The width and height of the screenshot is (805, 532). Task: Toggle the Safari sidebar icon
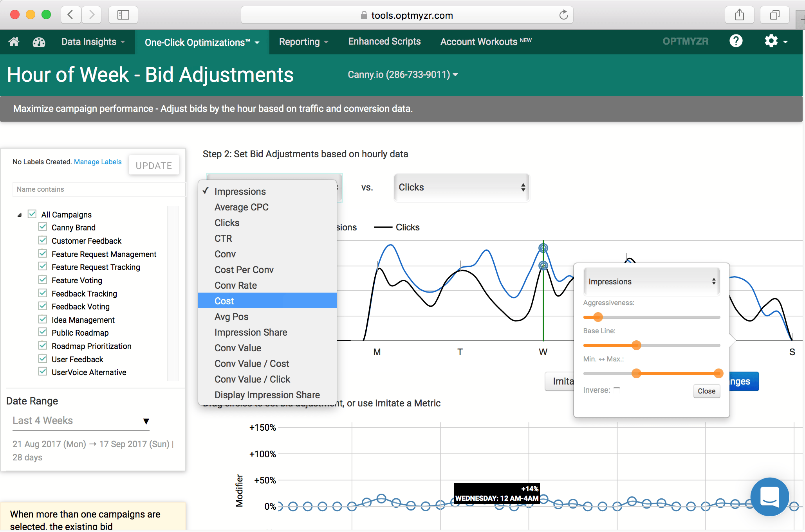click(123, 15)
